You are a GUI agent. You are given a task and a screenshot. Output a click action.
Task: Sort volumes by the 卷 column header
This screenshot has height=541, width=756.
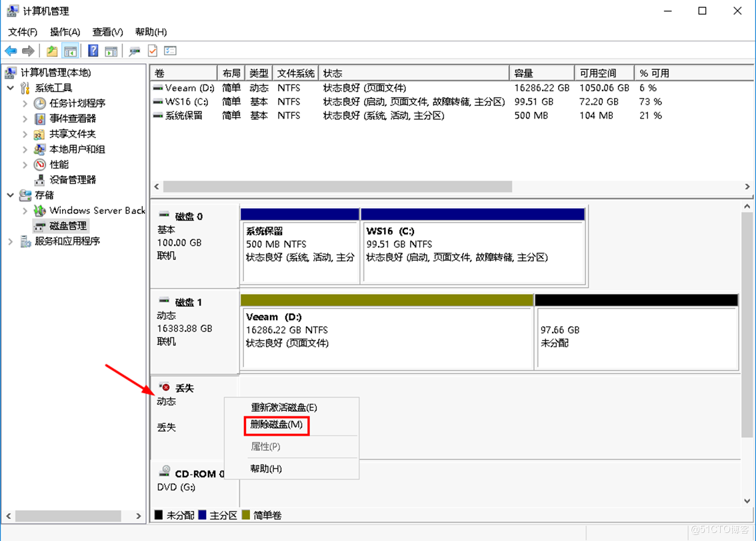point(184,73)
